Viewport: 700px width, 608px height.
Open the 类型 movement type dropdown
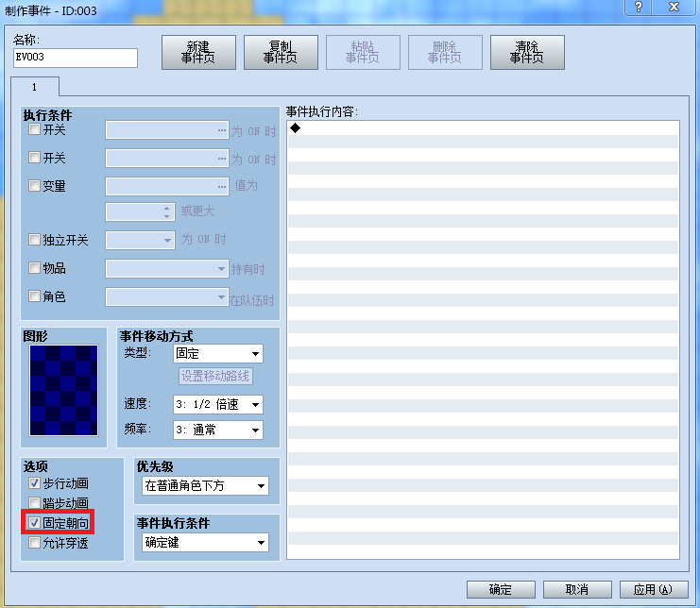pos(218,354)
